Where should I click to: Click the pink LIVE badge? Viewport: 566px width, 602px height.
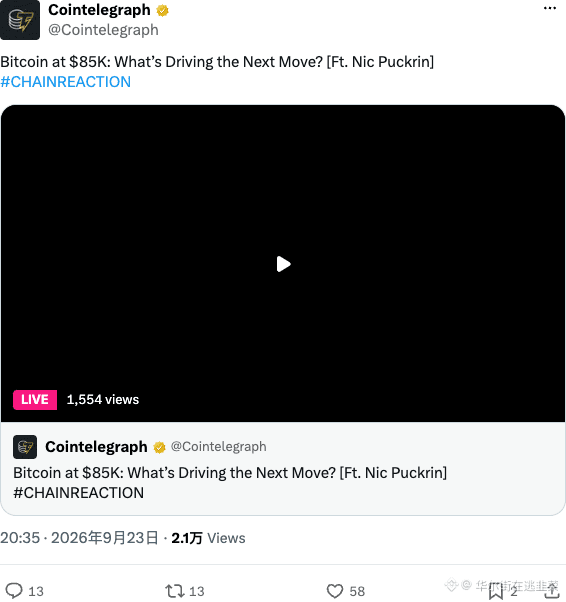click(x=35, y=400)
